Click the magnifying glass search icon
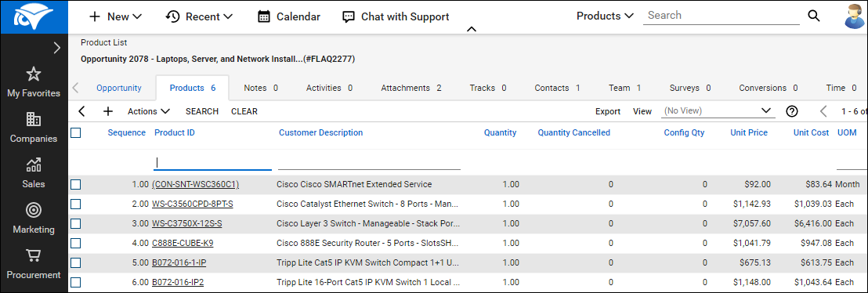The width and height of the screenshot is (868, 293). (x=814, y=16)
